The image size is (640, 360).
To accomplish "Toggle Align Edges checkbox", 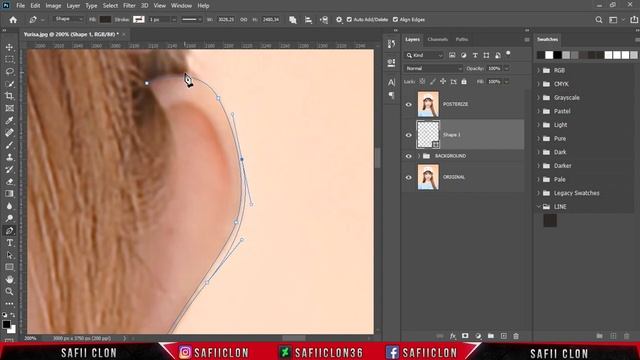I will tap(396, 20).
